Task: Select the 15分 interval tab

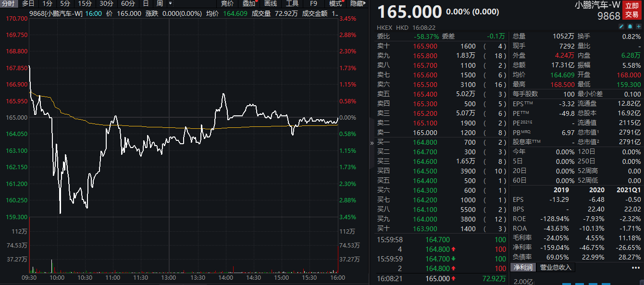Action: point(86,3)
